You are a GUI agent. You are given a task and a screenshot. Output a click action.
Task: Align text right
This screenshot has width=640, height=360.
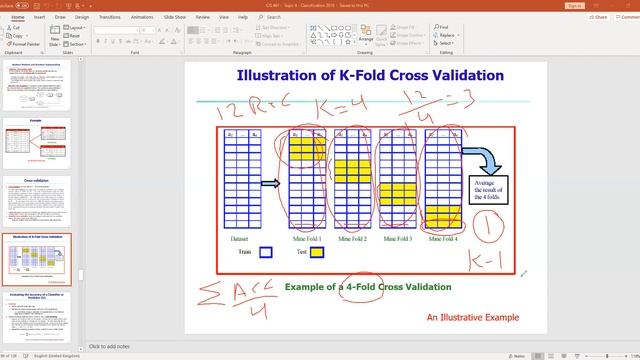click(206, 41)
